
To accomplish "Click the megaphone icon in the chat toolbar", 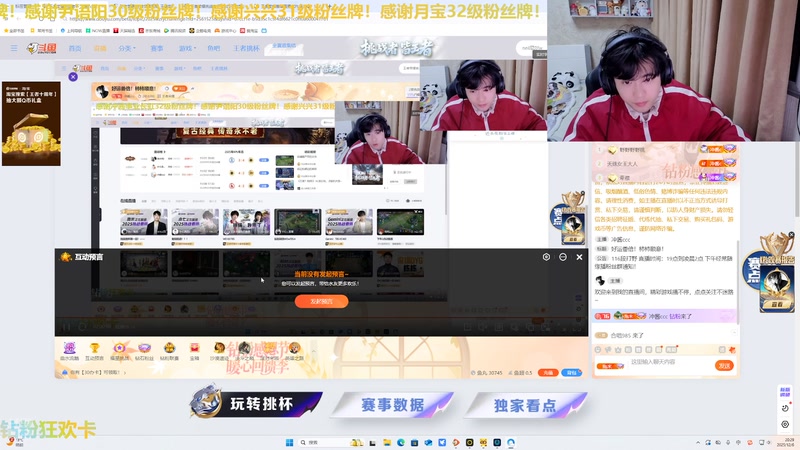I will tap(608, 349).
